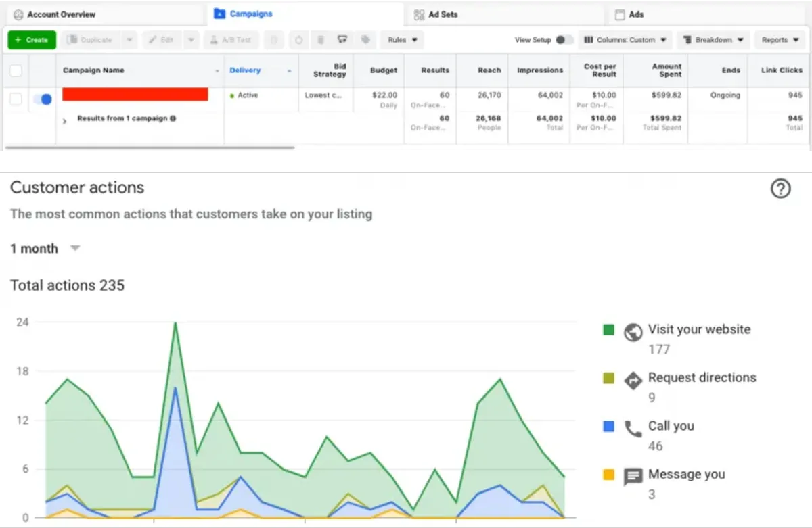Expand Results from 1 campaign row
Screen dimensions: 812x528
[x=64, y=121]
